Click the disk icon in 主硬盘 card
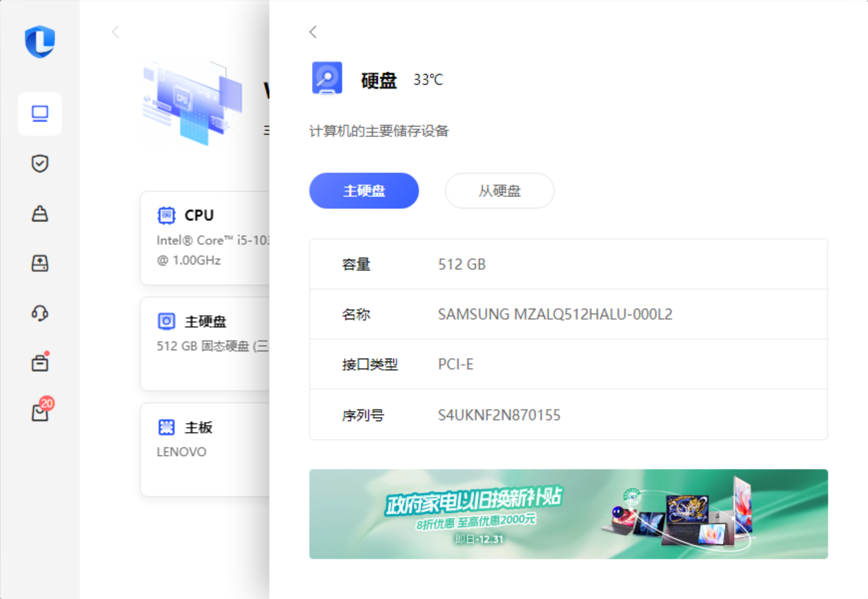Viewport: 868px width, 599px height. point(166,321)
